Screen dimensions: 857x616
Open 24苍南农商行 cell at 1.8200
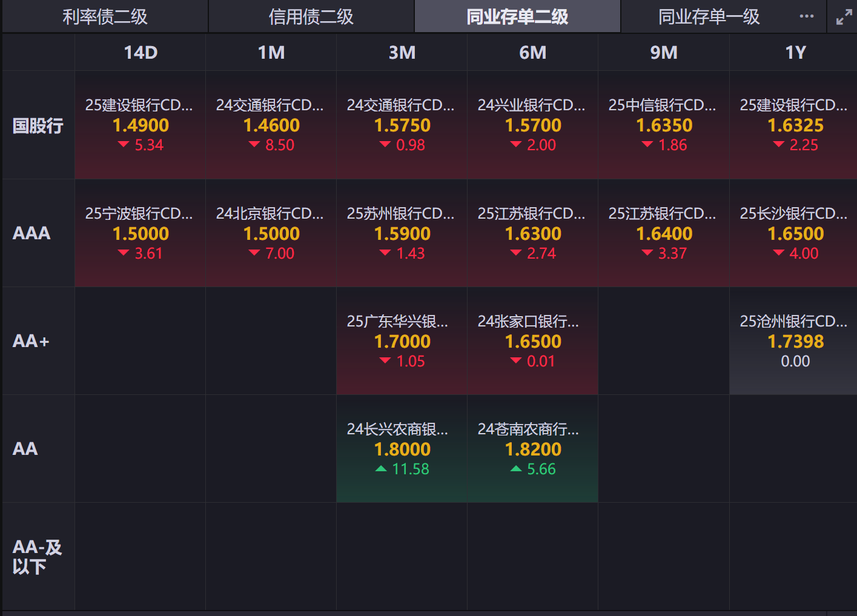(x=533, y=449)
